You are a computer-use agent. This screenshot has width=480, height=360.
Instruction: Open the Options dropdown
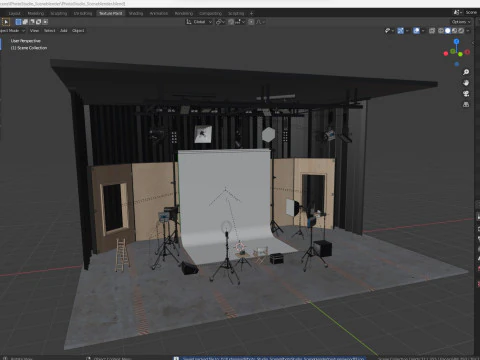click(461, 22)
